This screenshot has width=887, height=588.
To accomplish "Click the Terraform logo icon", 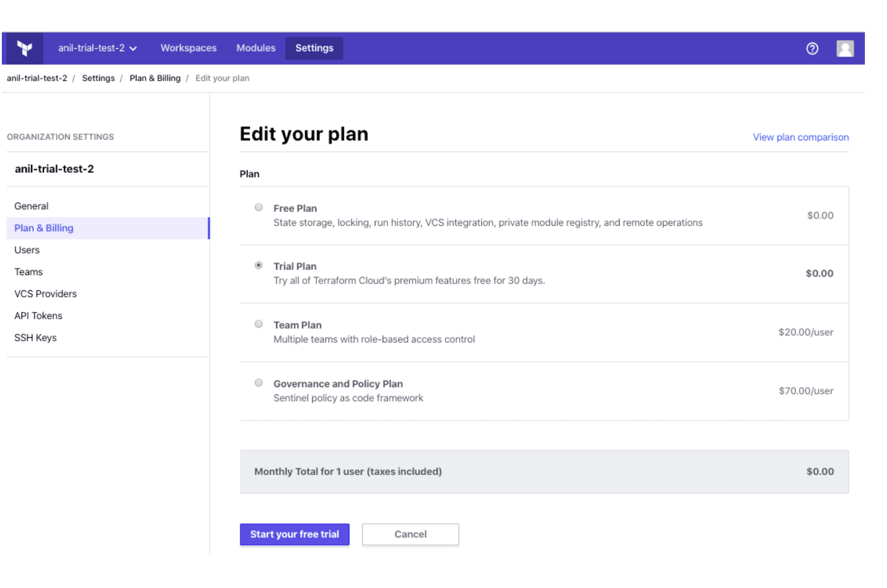I will tap(24, 48).
